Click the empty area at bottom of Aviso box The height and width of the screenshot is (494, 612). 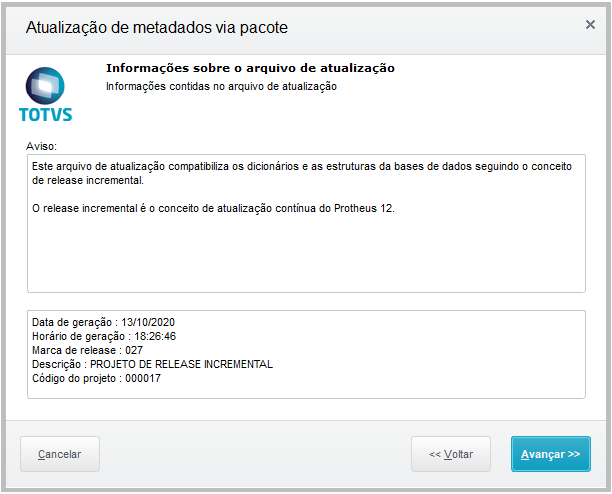(x=306, y=258)
